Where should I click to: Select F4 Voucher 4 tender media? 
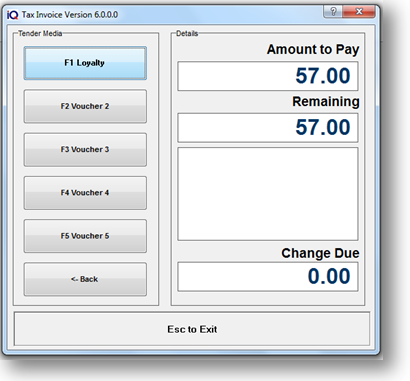click(x=85, y=193)
